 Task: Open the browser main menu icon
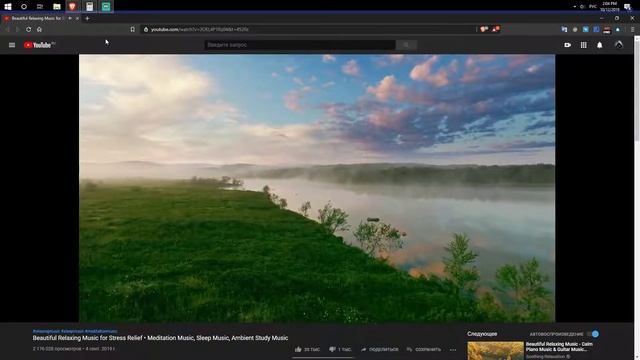click(x=633, y=29)
